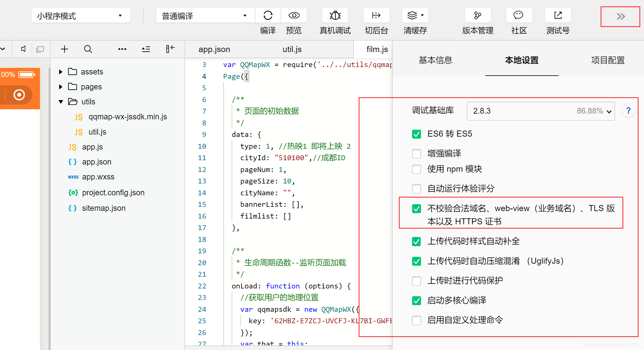644x350 pixels.
Task: Enable 自动运行体验评分 checkbox
Action: point(416,189)
